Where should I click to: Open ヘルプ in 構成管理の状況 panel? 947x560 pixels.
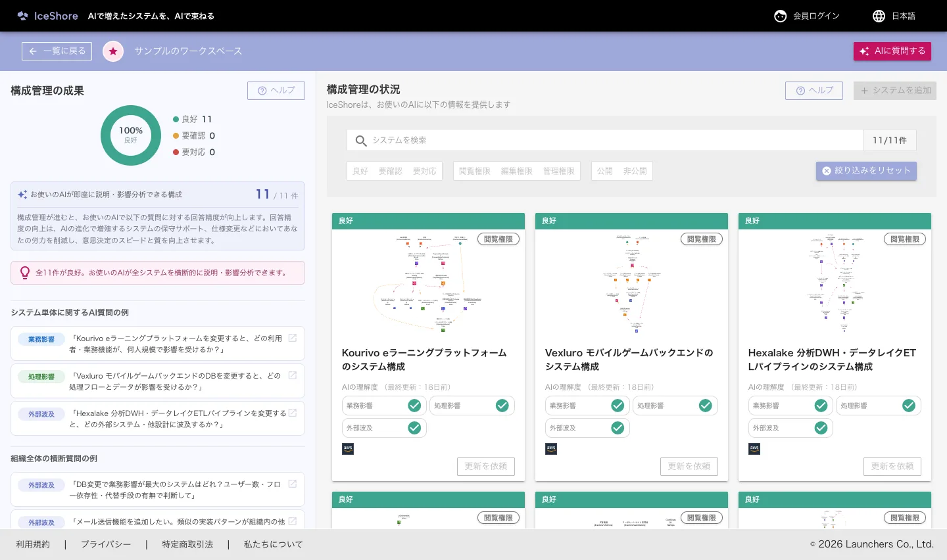814,91
